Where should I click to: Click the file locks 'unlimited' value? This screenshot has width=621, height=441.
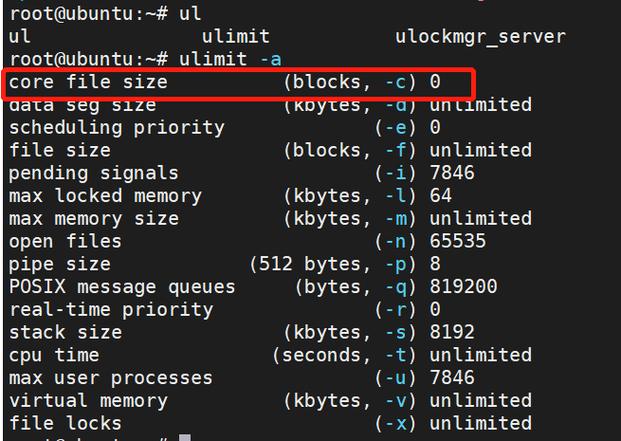(480, 423)
